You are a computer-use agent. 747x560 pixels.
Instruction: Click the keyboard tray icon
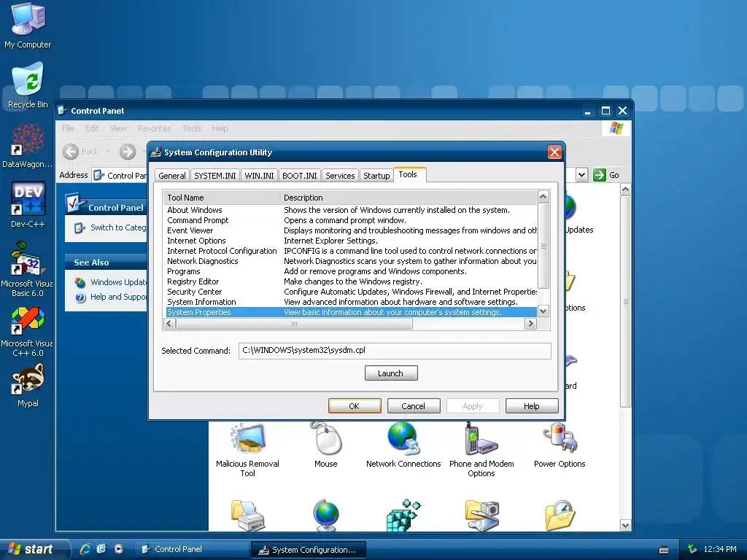tap(664, 550)
